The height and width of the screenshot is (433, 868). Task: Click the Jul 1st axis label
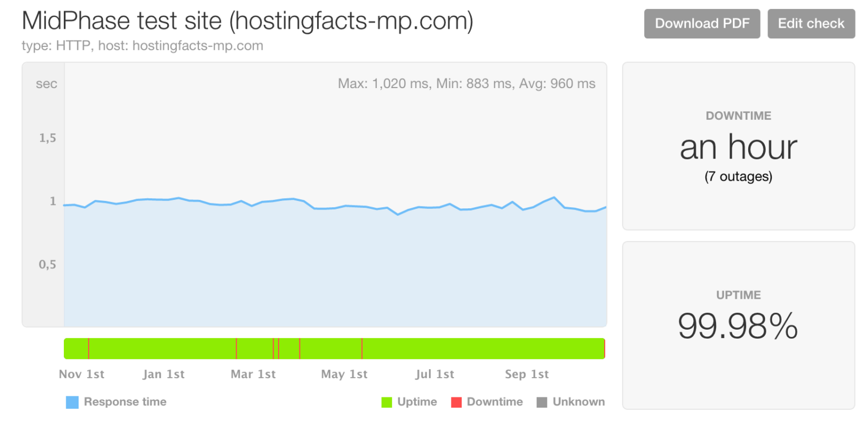435,374
